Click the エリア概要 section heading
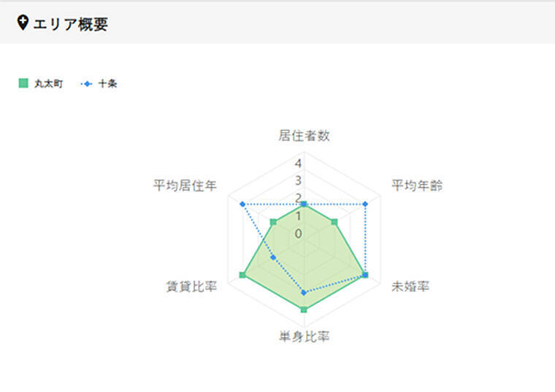The width and height of the screenshot is (555, 392). pos(71,24)
